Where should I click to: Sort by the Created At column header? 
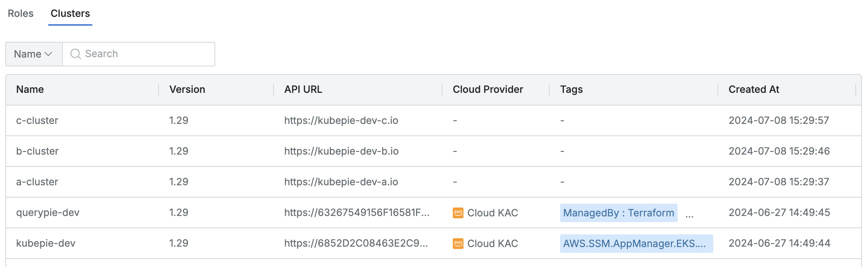[x=753, y=89]
